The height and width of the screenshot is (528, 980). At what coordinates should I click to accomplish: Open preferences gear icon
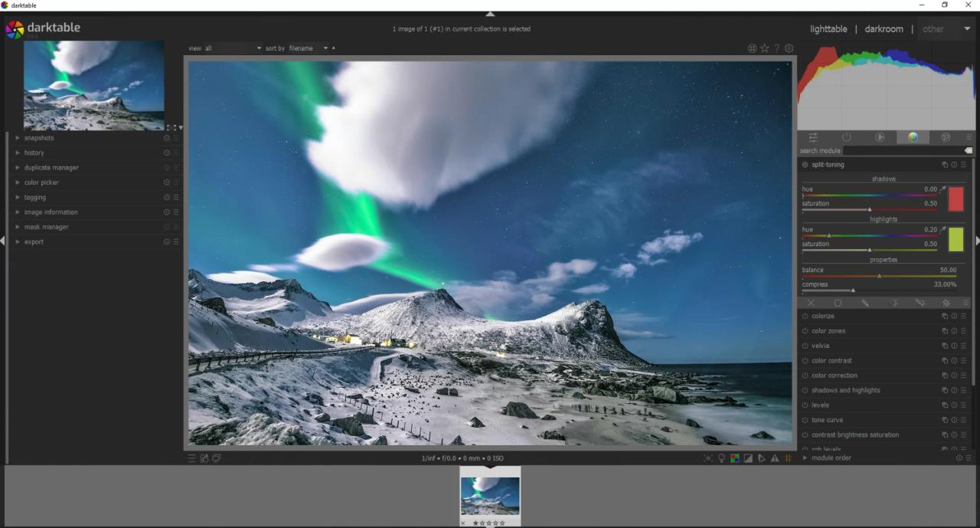(x=789, y=48)
